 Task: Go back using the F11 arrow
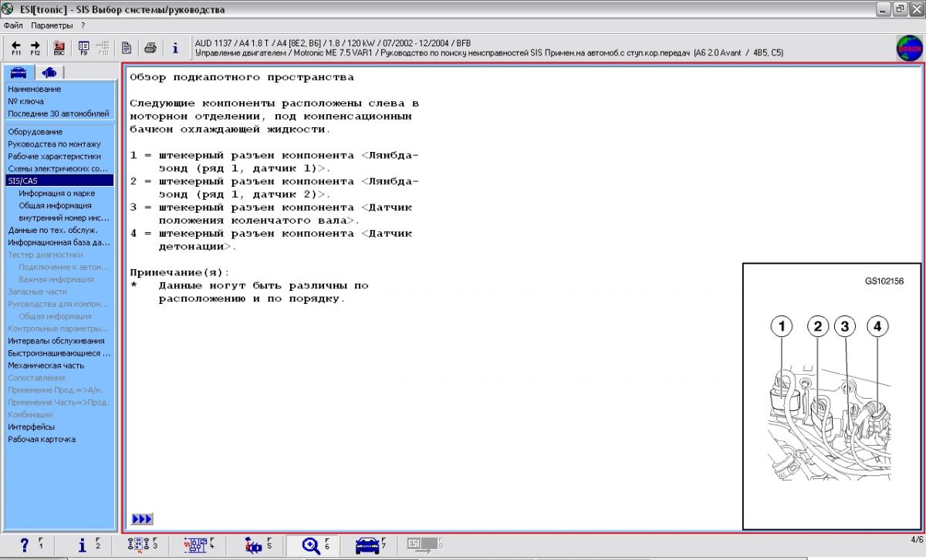tap(16, 48)
